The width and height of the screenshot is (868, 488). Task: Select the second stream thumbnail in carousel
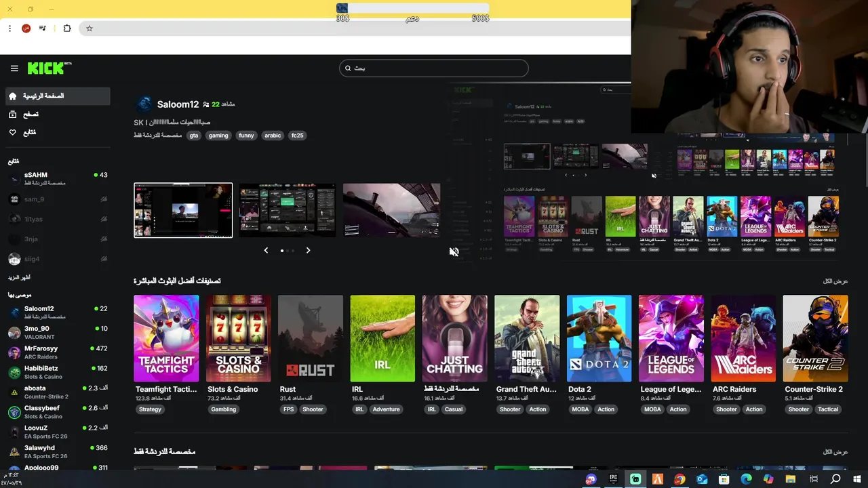click(x=288, y=210)
